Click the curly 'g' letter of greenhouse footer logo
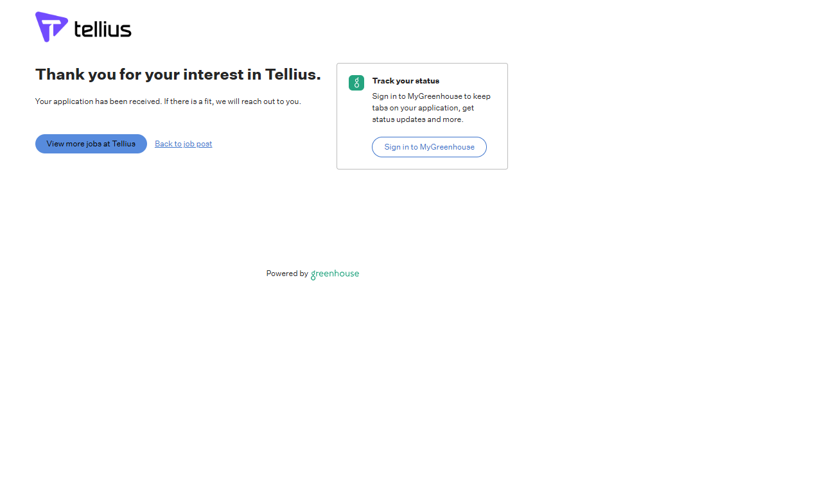The image size is (833, 504). pyautogui.click(x=314, y=275)
